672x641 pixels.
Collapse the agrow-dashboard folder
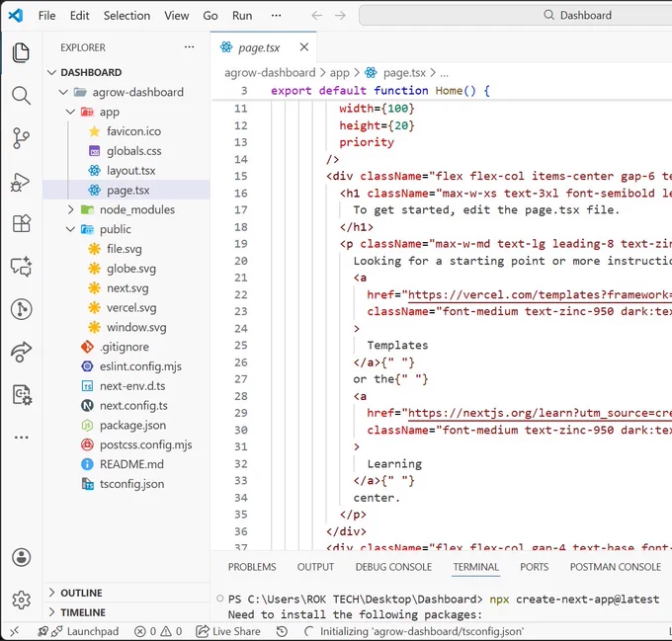(x=63, y=92)
